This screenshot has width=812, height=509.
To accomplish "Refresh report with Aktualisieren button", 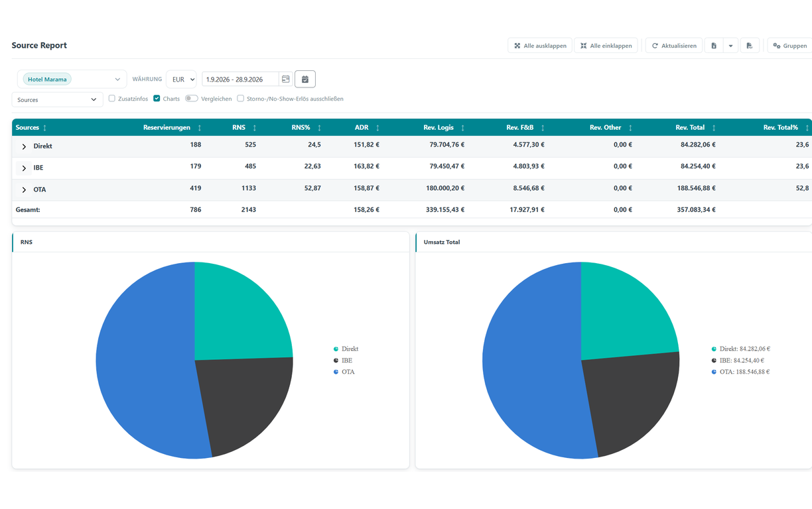I will 674,46.
